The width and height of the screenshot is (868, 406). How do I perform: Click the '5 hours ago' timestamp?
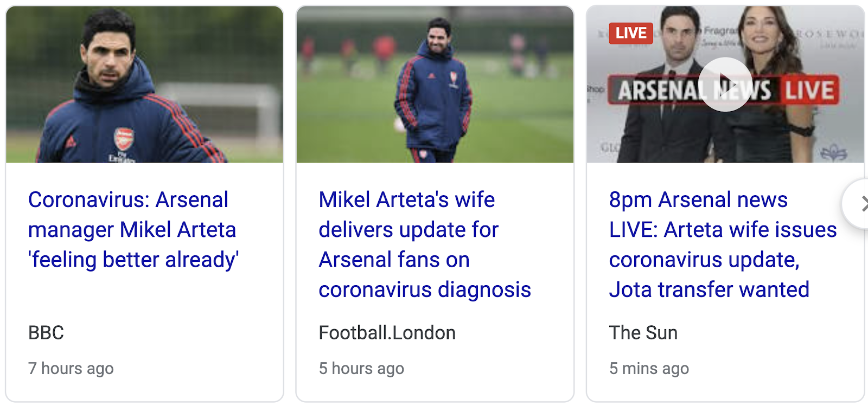361,369
